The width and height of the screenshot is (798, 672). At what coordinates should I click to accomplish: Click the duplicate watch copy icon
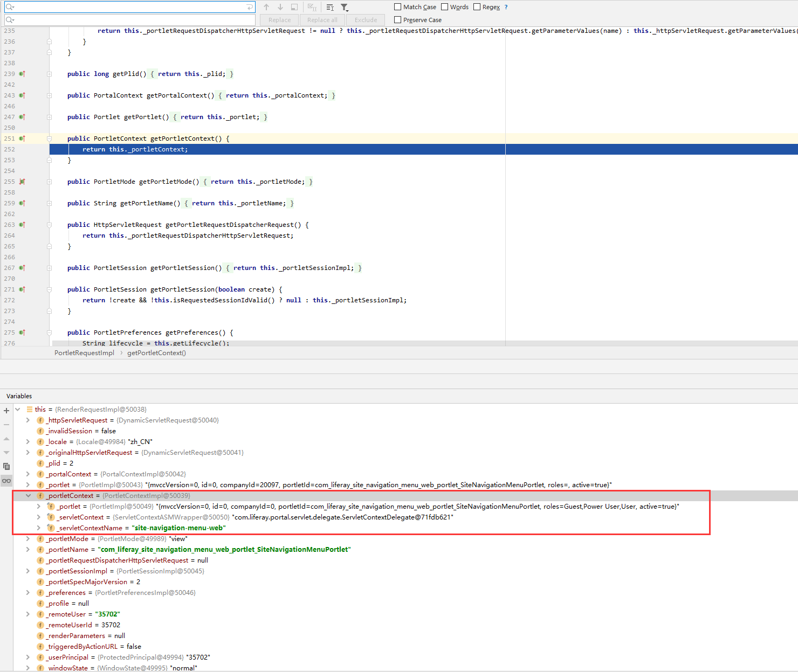tap(6, 467)
